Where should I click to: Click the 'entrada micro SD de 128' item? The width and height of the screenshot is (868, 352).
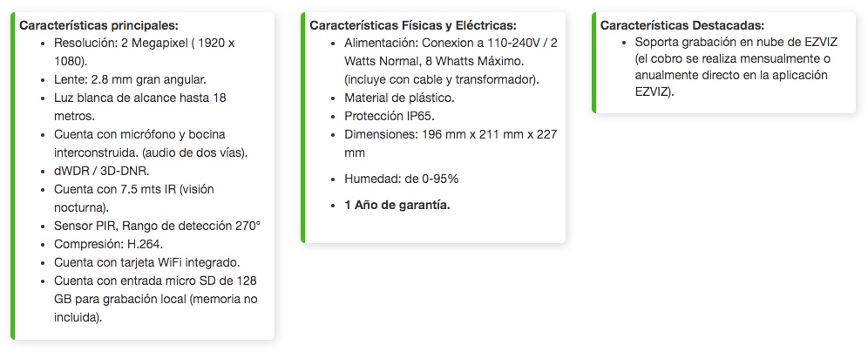pyautogui.click(x=155, y=299)
